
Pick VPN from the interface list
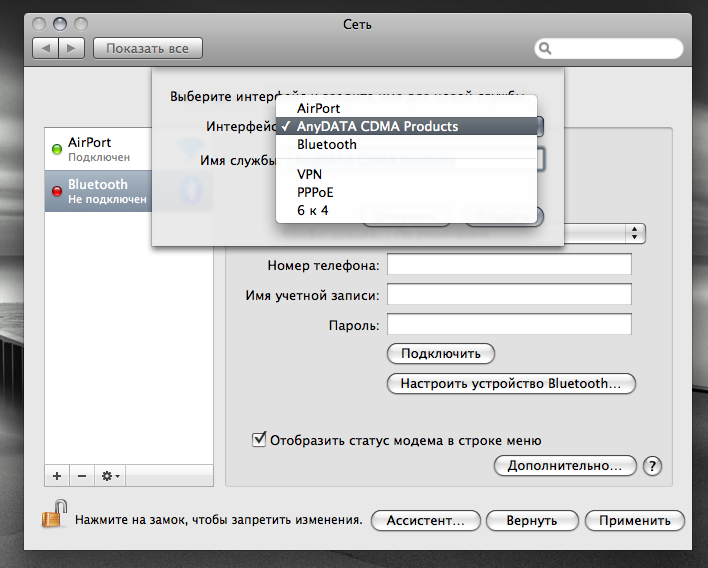(309, 174)
